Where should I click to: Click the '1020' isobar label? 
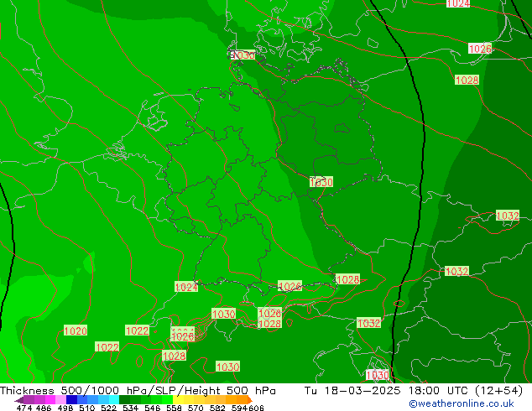pos(76,330)
